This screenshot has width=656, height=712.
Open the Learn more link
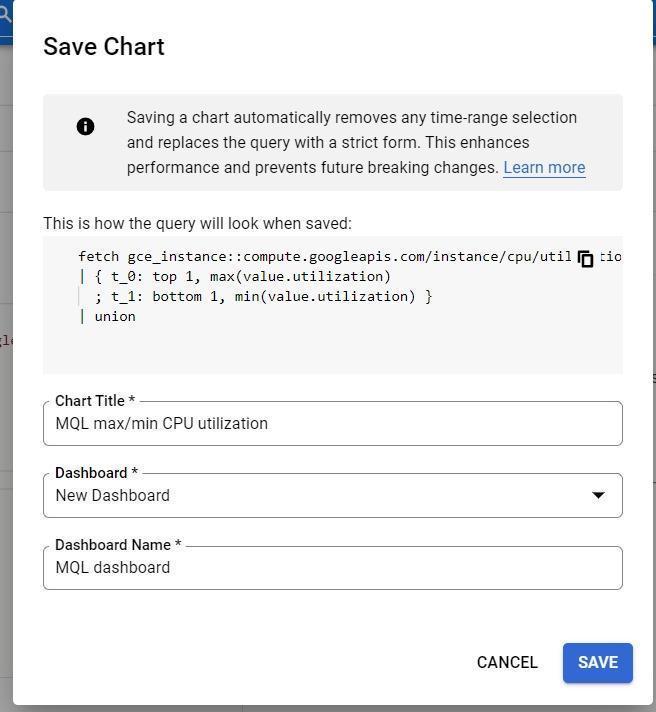pos(544,168)
